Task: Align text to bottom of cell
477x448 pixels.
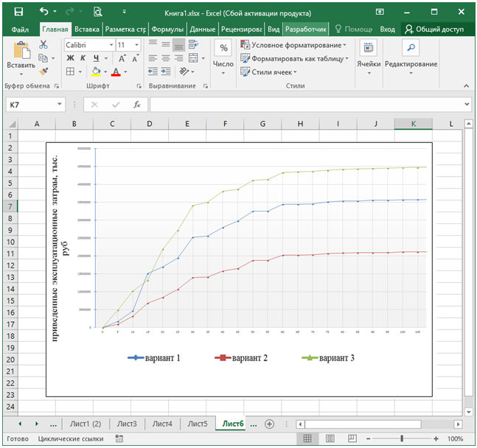Action: point(178,45)
